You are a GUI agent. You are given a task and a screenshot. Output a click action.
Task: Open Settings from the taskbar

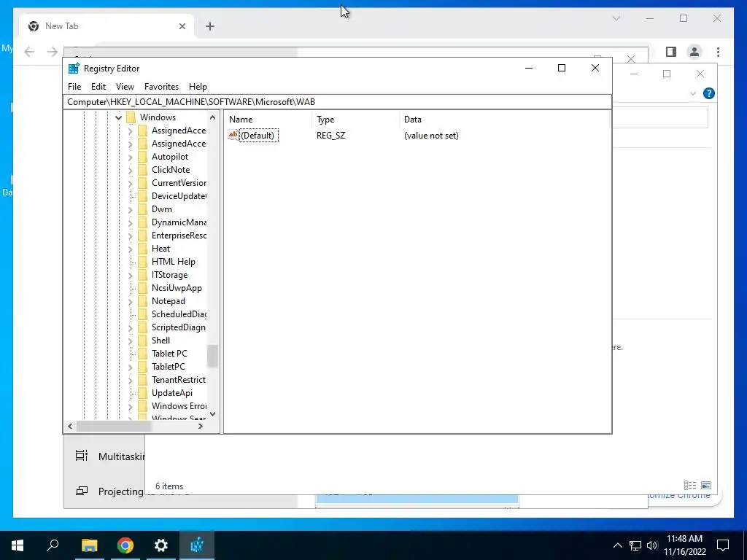click(x=161, y=545)
